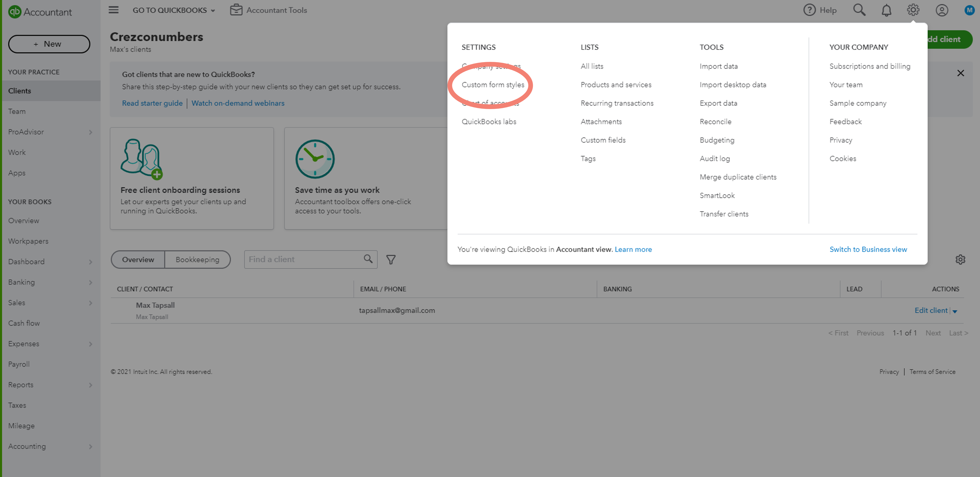Dismiss the starter guide banner with X
The width and height of the screenshot is (980, 477).
click(960, 73)
